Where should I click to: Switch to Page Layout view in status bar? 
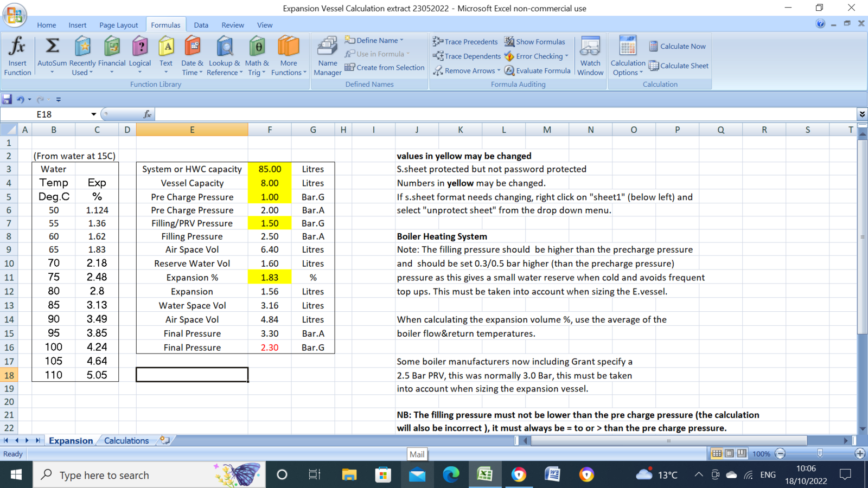[x=729, y=453]
